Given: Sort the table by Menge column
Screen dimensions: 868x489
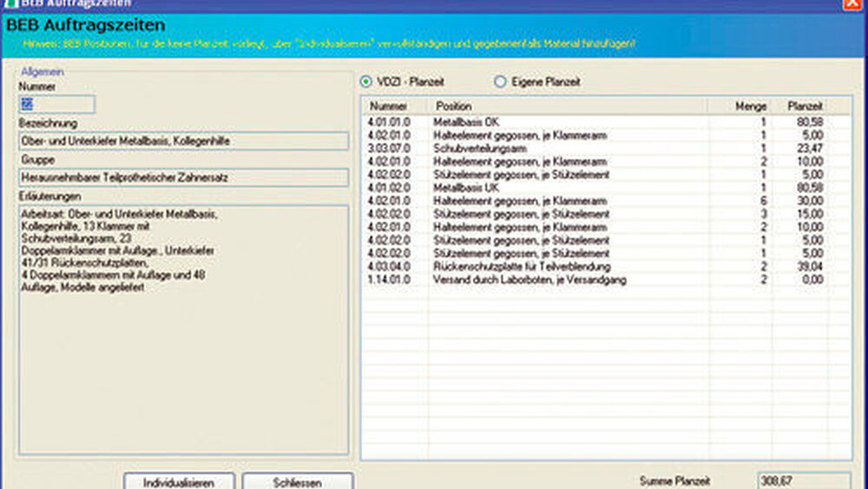Looking at the screenshot, I should pos(740,106).
